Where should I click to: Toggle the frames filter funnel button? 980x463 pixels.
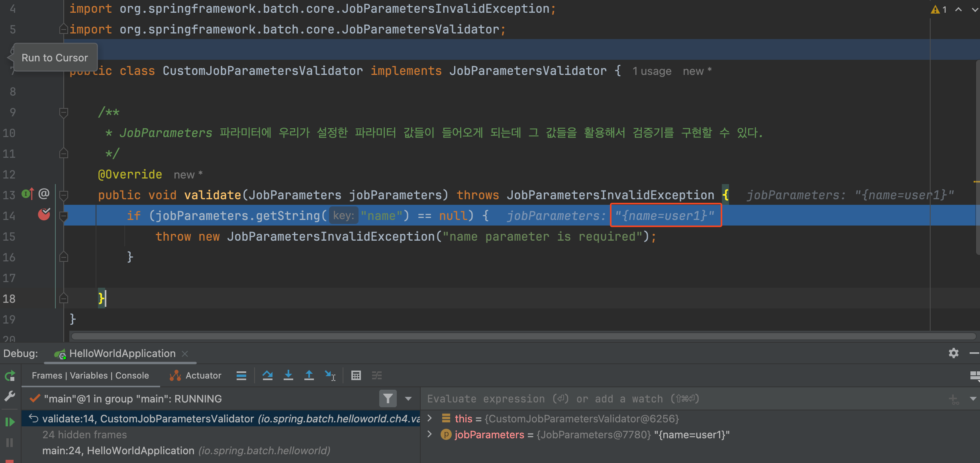tap(388, 398)
